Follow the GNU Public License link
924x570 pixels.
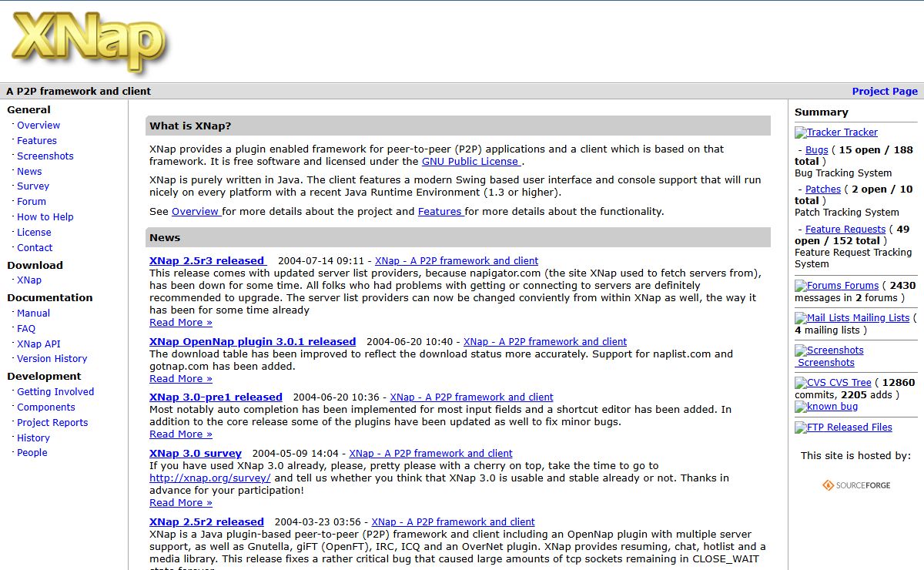(471, 162)
